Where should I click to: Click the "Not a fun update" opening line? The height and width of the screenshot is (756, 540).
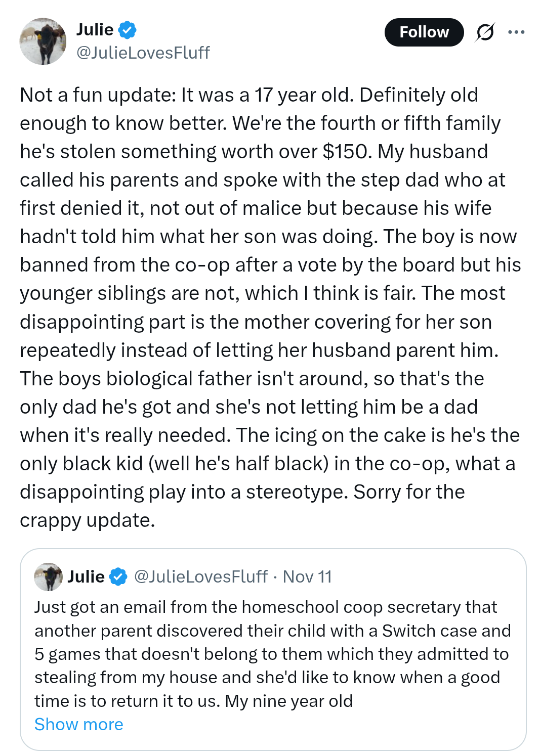[98, 95]
